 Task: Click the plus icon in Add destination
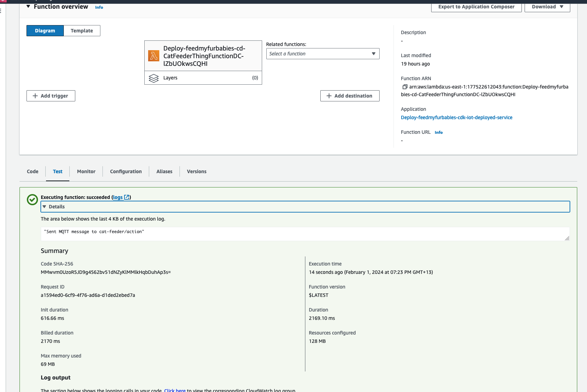(x=329, y=96)
